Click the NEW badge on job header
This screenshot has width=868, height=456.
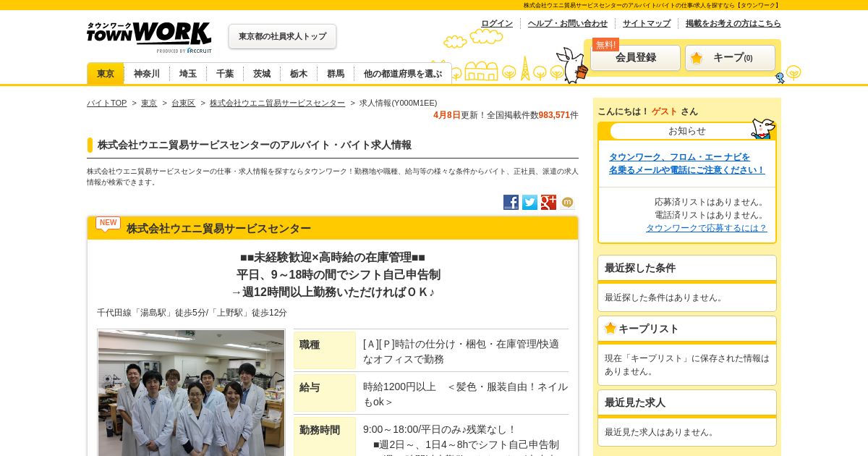click(109, 223)
